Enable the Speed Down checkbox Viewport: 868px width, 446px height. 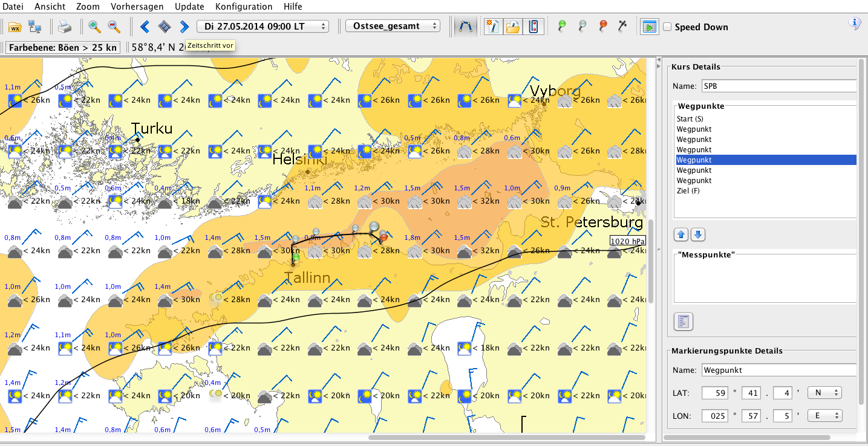coord(667,27)
